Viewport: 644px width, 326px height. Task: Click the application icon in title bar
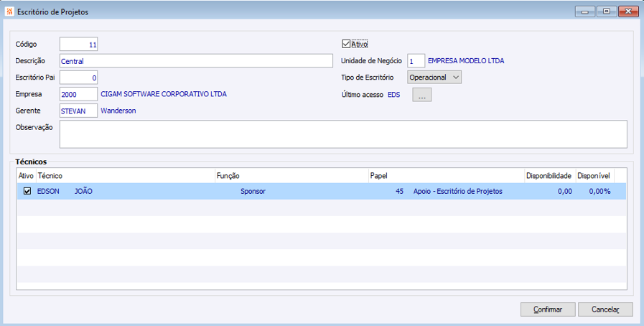(9, 11)
